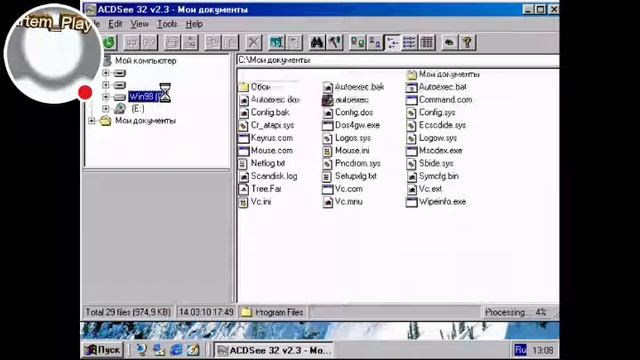The image size is (640, 360).
Task: Select the Scandisk.log file
Action: (x=268, y=176)
